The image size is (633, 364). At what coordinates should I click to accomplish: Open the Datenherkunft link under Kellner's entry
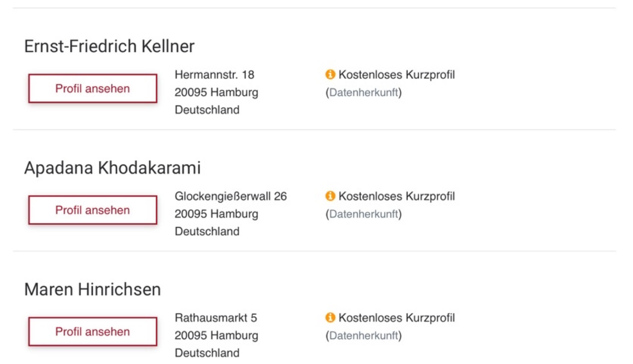point(363,92)
